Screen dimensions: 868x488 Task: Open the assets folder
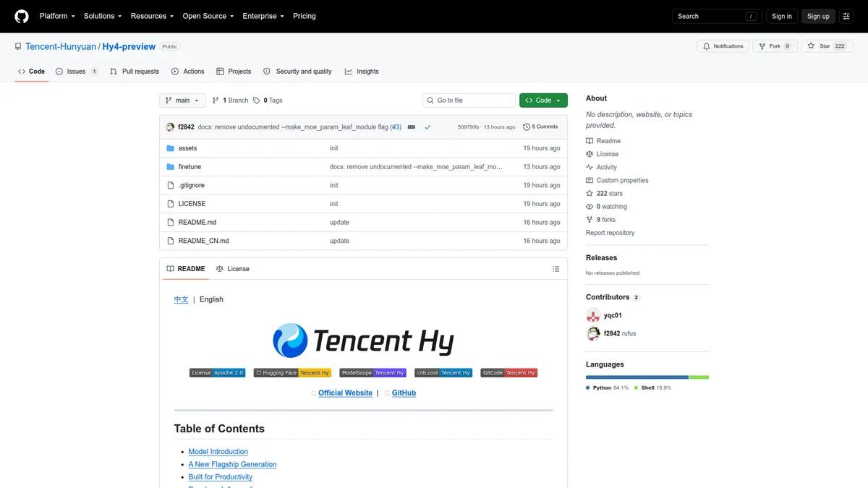[187, 148]
